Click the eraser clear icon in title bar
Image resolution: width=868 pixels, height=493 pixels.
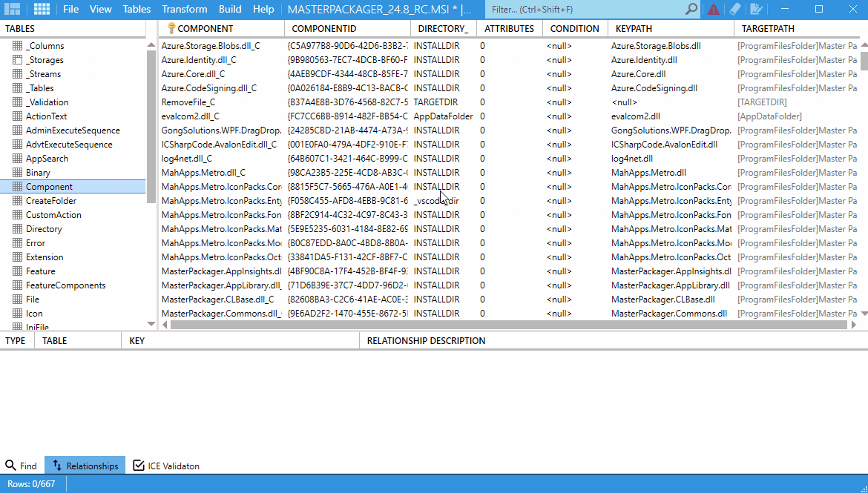pyautogui.click(x=734, y=9)
